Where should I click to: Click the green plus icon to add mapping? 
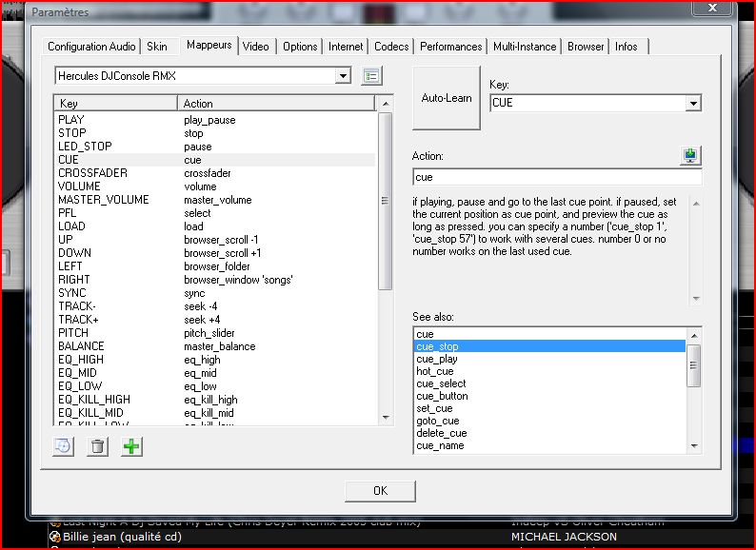pyautogui.click(x=131, y=445)
